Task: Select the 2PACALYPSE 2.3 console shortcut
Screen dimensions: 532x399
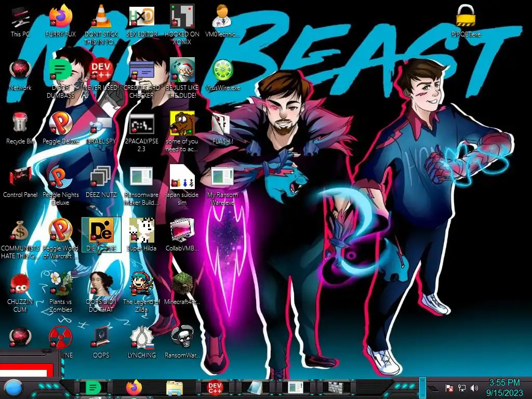Action: [141, 132]
